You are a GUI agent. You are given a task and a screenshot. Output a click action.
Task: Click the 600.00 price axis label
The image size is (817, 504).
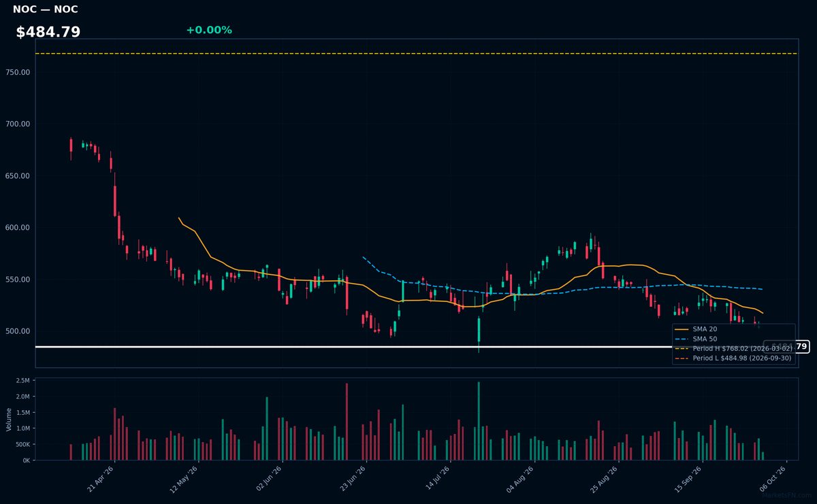18,227
